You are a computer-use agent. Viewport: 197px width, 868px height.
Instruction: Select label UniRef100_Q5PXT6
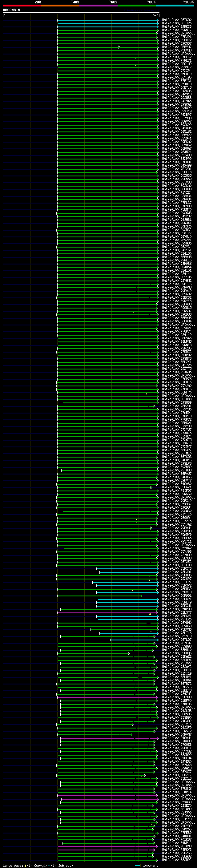(177, 568)
